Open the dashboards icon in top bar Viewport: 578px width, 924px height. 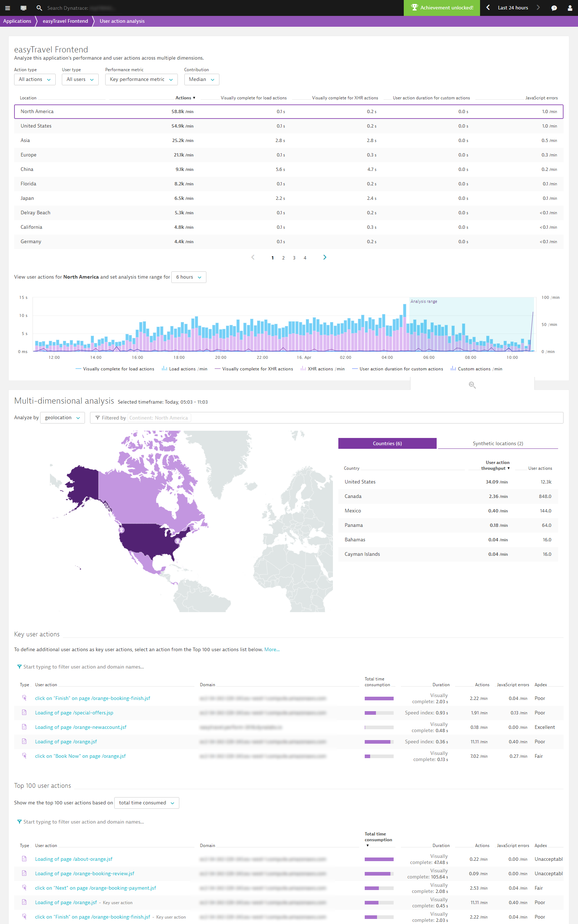click(x=23, y=8)
